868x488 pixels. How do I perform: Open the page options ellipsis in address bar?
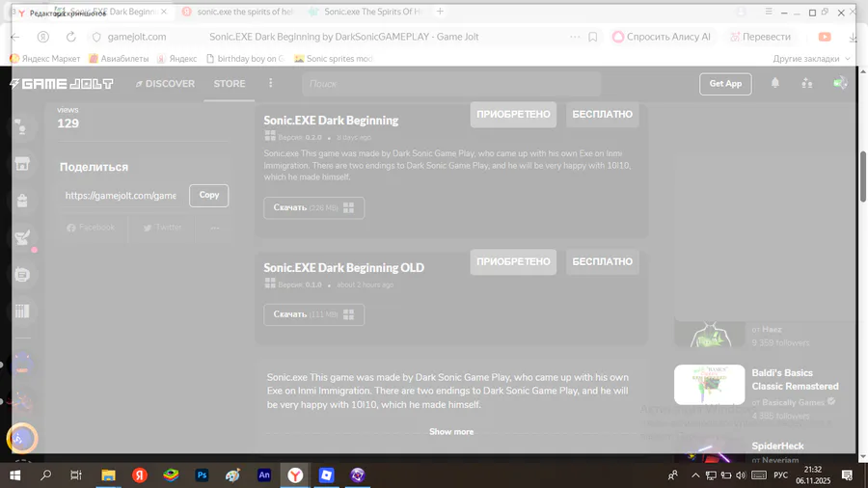pyautogui.click(x=575, y=37)
